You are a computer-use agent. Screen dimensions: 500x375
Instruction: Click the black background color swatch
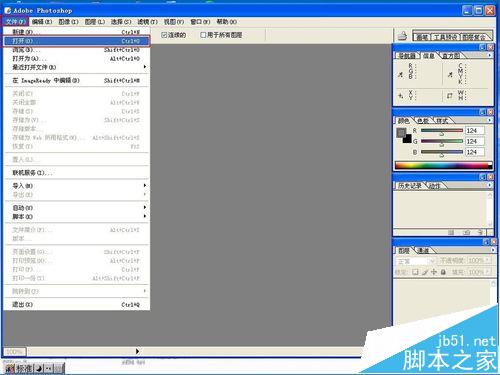pos(407,139)
